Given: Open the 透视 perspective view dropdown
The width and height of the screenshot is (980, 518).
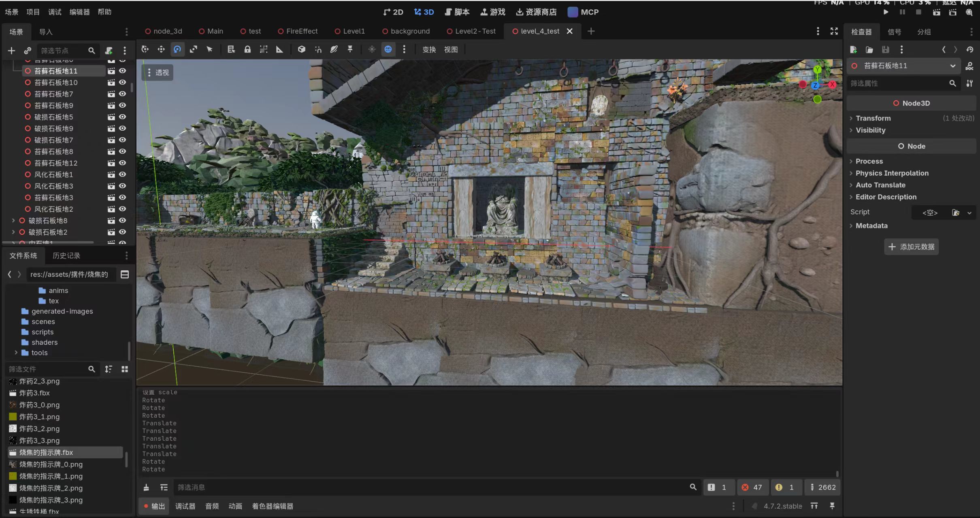Looking at the screenshot, I should pos(158,72).
